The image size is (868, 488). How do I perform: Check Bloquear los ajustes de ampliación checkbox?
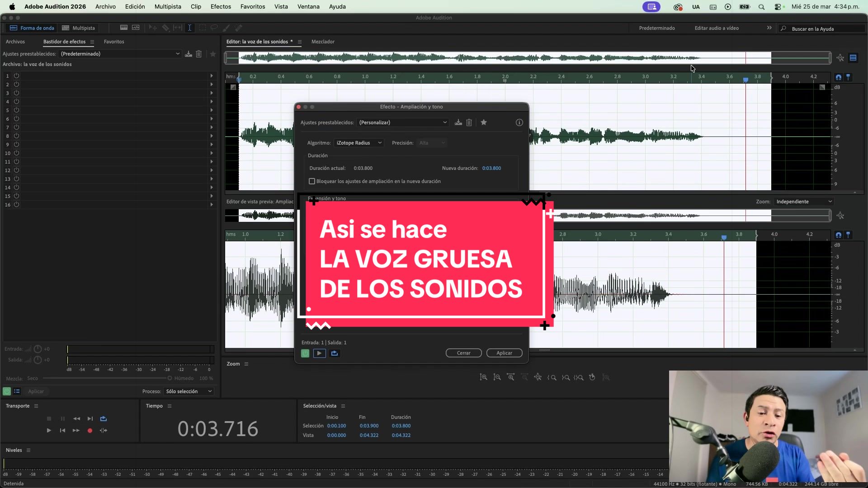(x=312, y=181)
